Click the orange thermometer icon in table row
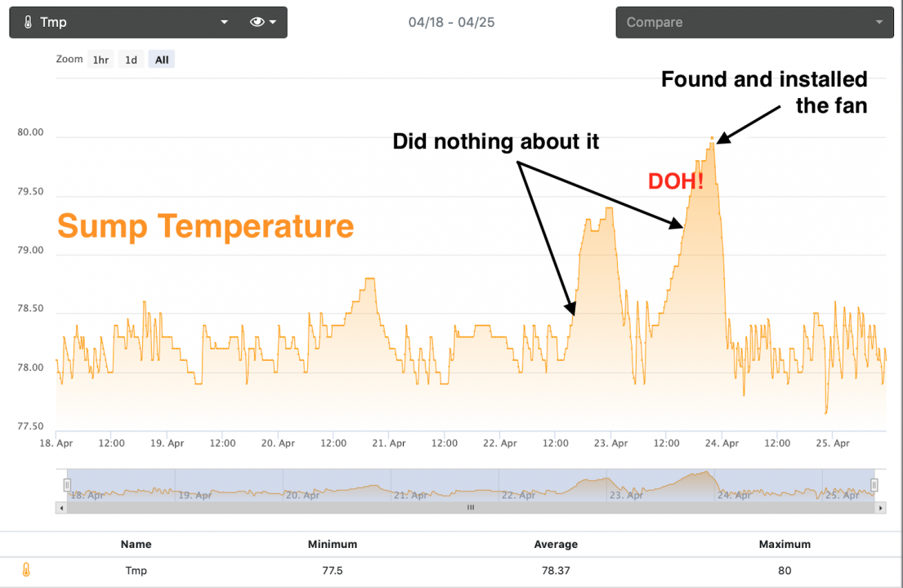 pyautogui.click(x=26, y=570)
